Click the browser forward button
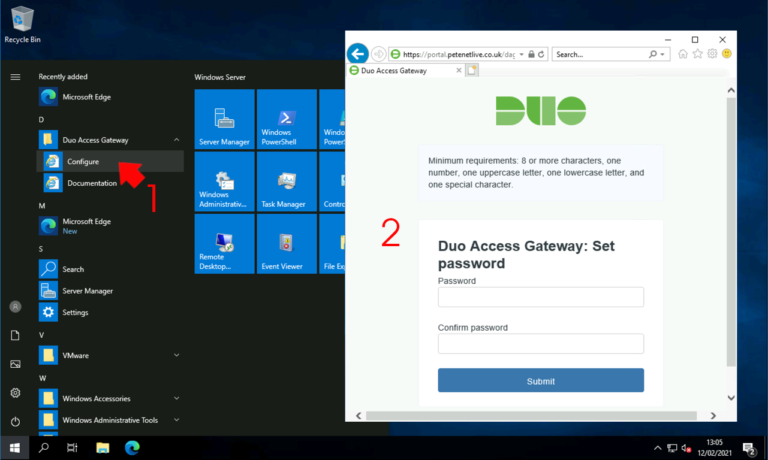Viewport: 768px width, 460px height. click(x=378, y=54)
